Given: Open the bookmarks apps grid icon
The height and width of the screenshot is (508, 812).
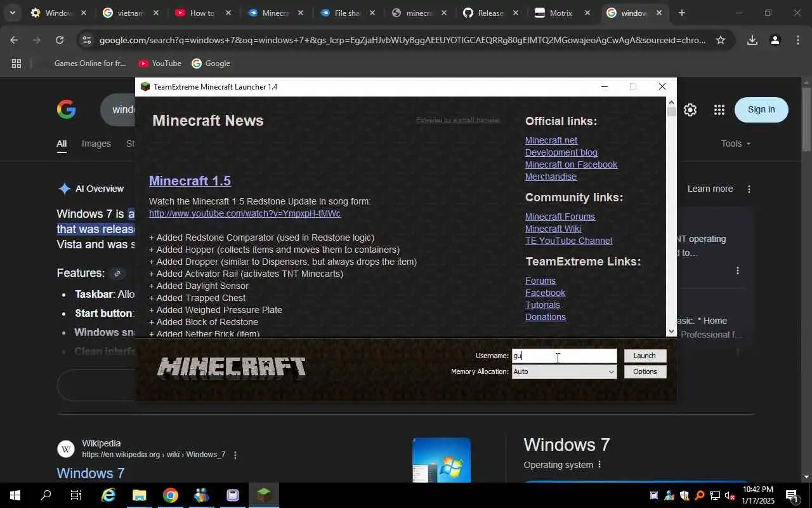Looking at the screenshot, I should pyautogui.click(x=16, y=63).
